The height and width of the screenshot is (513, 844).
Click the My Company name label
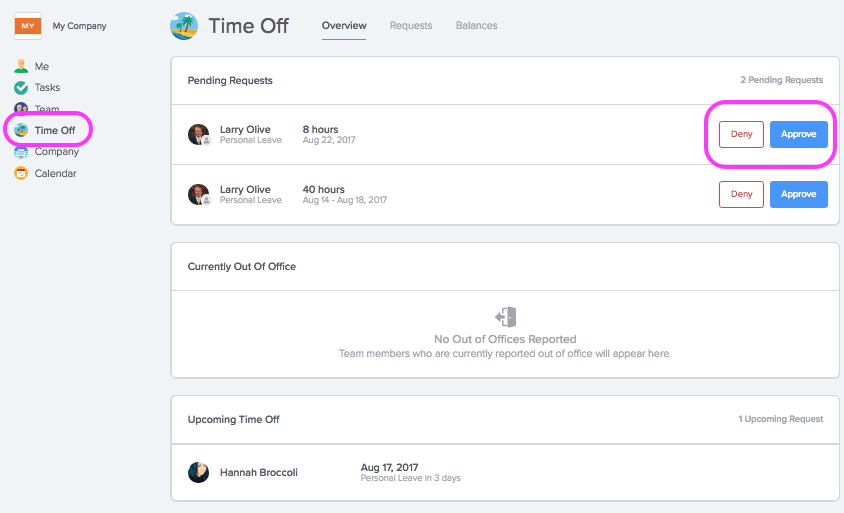[x=79, y=26]
